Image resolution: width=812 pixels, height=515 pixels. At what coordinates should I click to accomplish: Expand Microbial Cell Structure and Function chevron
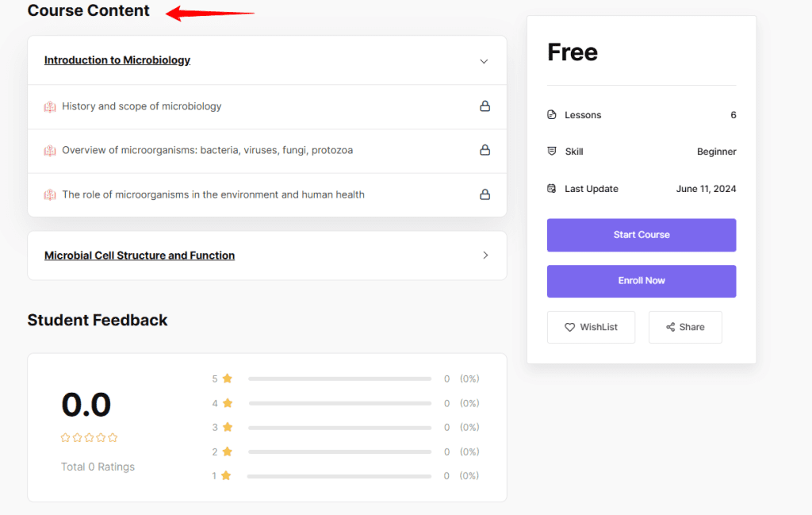point(485,256)
